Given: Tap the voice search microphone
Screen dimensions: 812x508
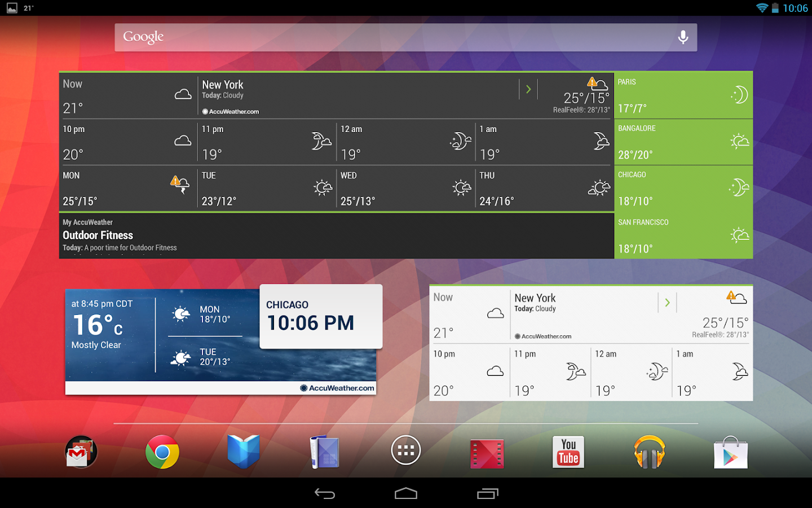Looking at the screenshot, I should coord(683,37).
